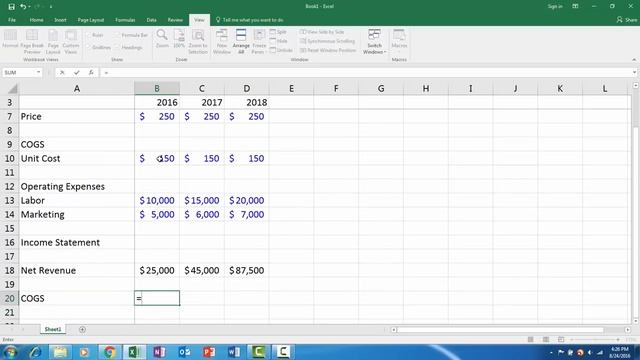Screen dimensions: 640x360
Task: Open the File tab
Action: [x=12, y=20]
